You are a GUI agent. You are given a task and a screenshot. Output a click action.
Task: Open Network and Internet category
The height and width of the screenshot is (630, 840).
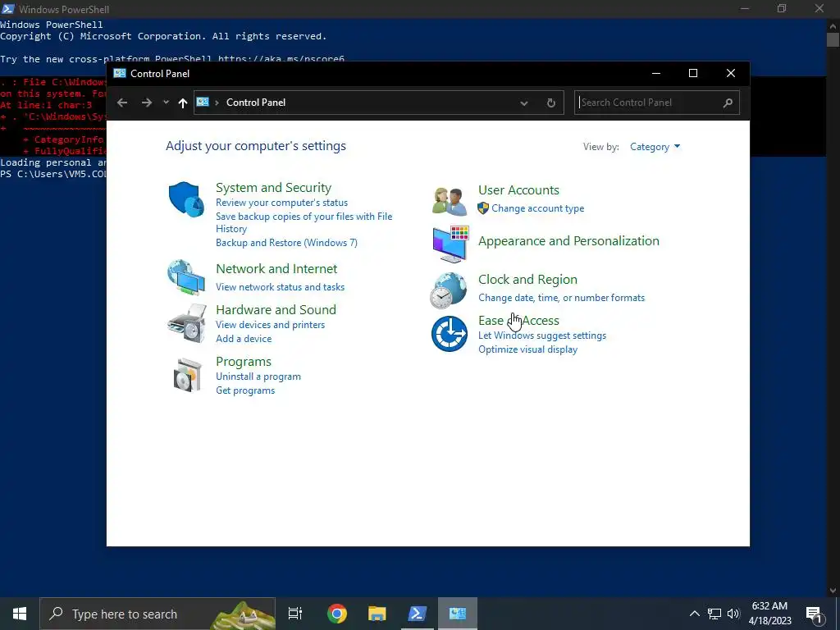[x=276, y=269]
